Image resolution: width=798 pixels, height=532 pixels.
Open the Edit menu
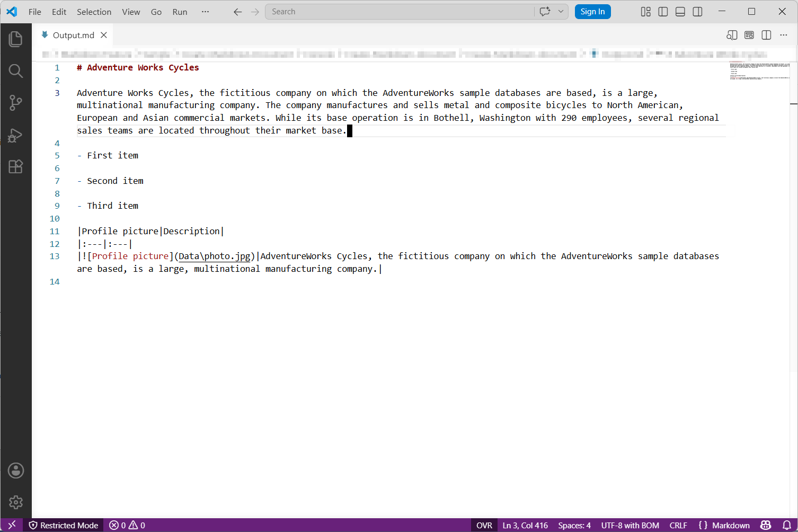pos(59,12)
